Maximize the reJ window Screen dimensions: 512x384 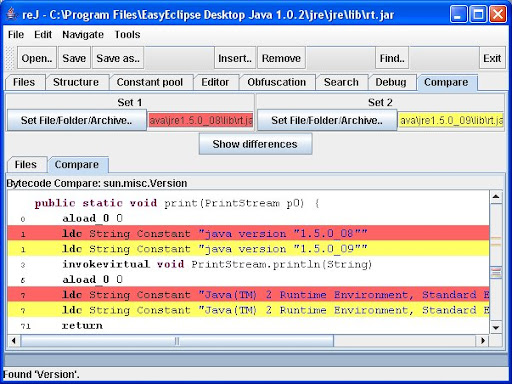(x=478, y=14)
